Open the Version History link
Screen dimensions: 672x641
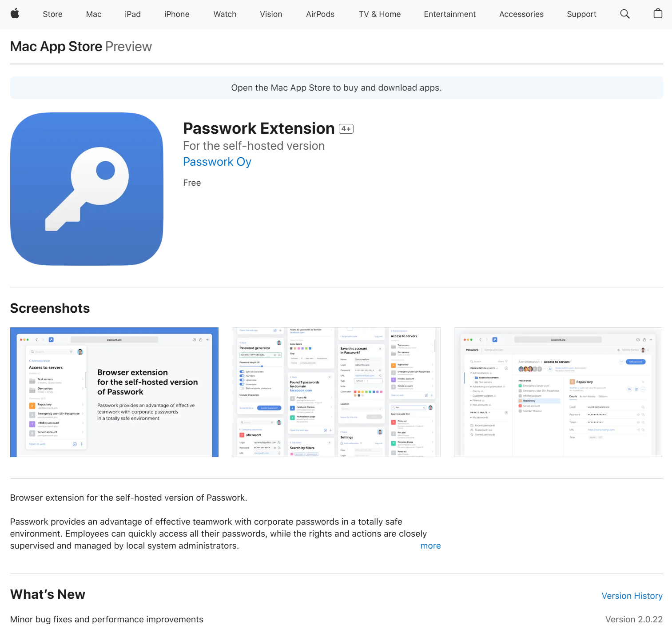click(632, 596)
